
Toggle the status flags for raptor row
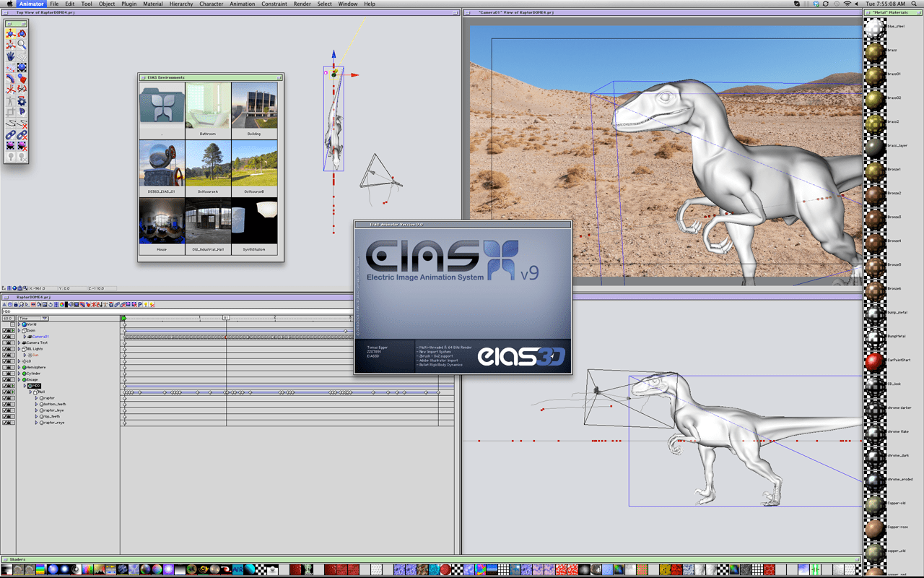tap(9, 398)
